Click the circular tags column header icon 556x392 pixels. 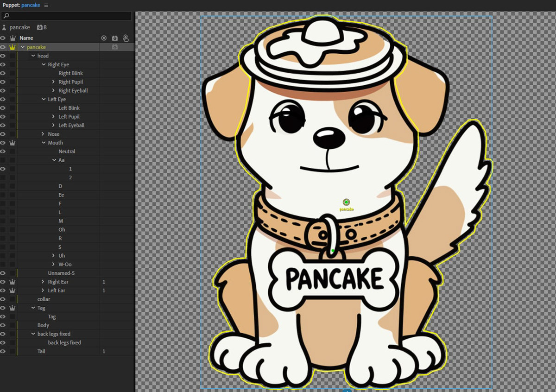(x=104, y=38)
